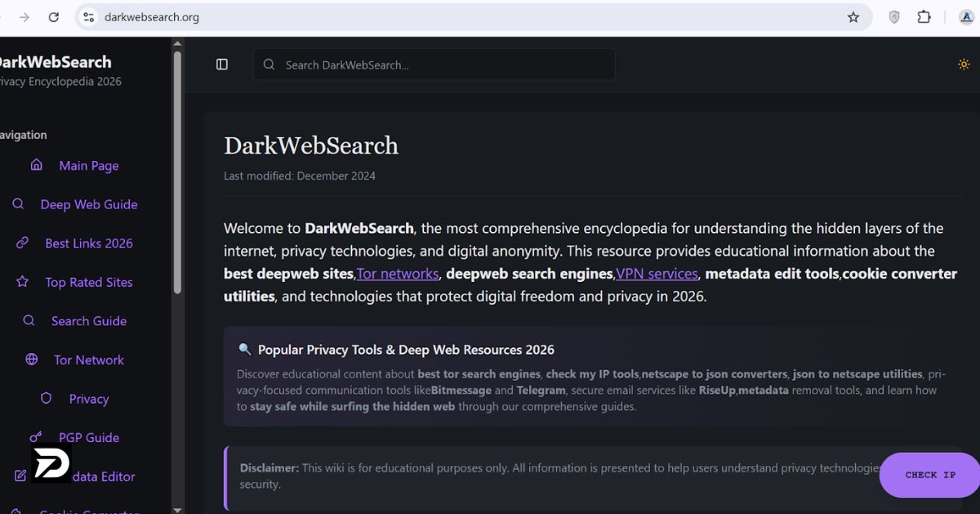The height and width of the screenshot is (514, 980).
Task: Click the DarkWebSearch site title in the sidebar
Action: (55, 62)
